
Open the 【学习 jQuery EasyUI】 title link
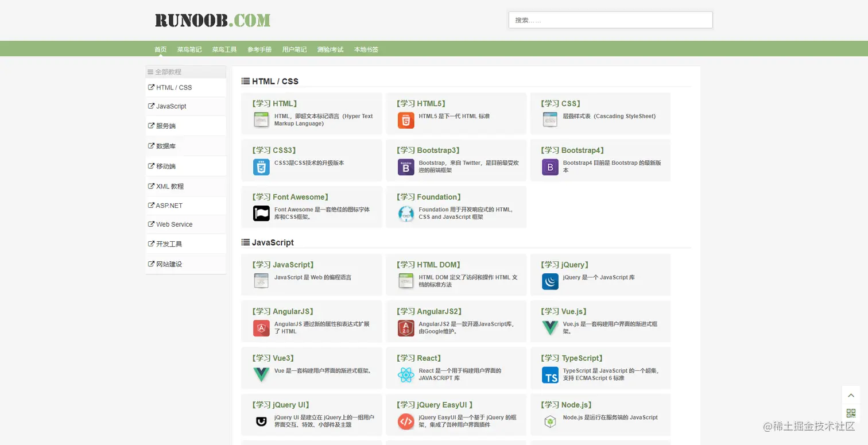435,404
